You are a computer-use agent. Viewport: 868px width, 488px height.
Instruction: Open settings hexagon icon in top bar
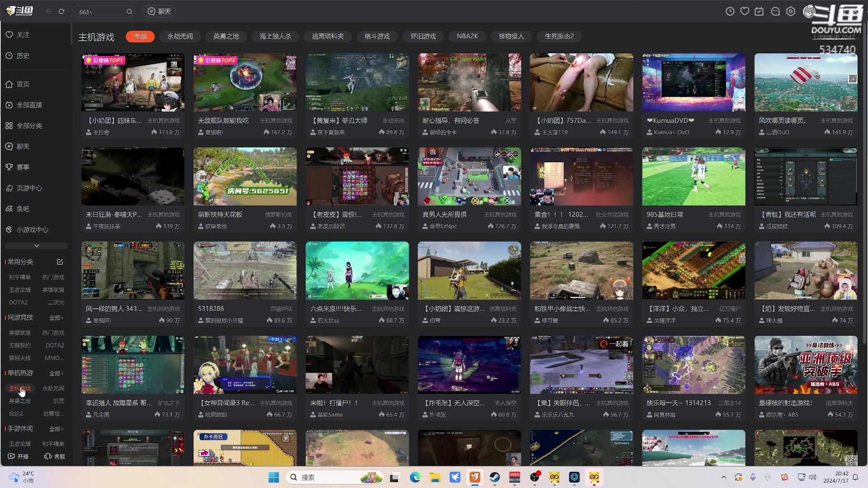[791, 11]
